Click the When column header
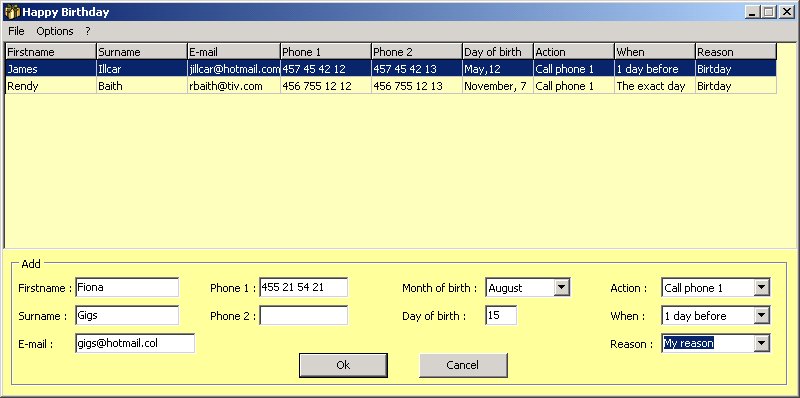This screenshot has height=398, width=800. pos(655,52)
